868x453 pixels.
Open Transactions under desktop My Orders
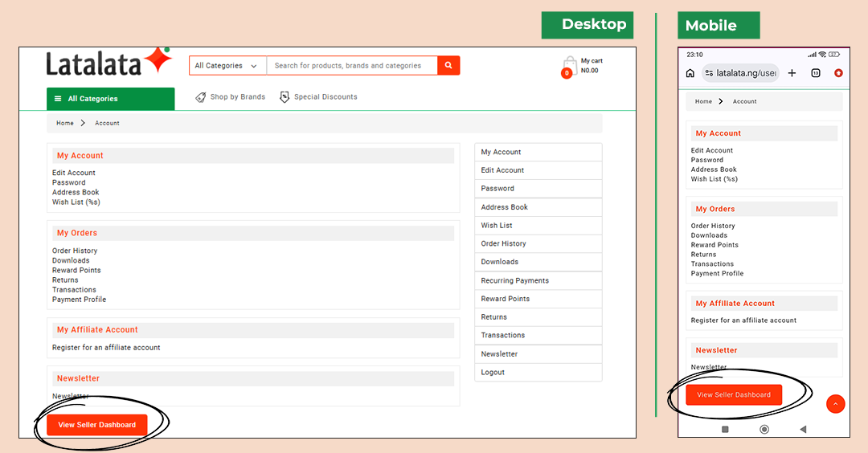click(x=74, y=290)
